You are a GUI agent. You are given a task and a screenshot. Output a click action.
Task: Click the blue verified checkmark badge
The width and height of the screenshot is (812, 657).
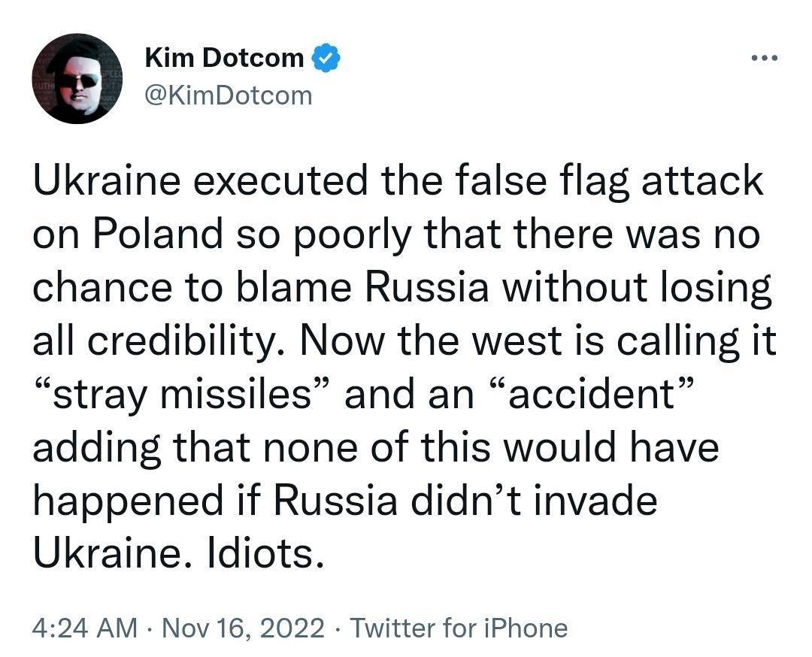pos(326,58)
